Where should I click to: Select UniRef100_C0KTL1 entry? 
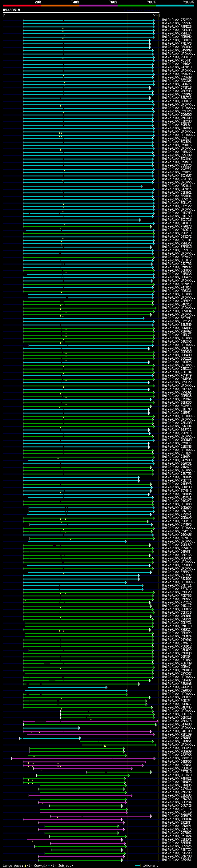click(x=177, y=586)
